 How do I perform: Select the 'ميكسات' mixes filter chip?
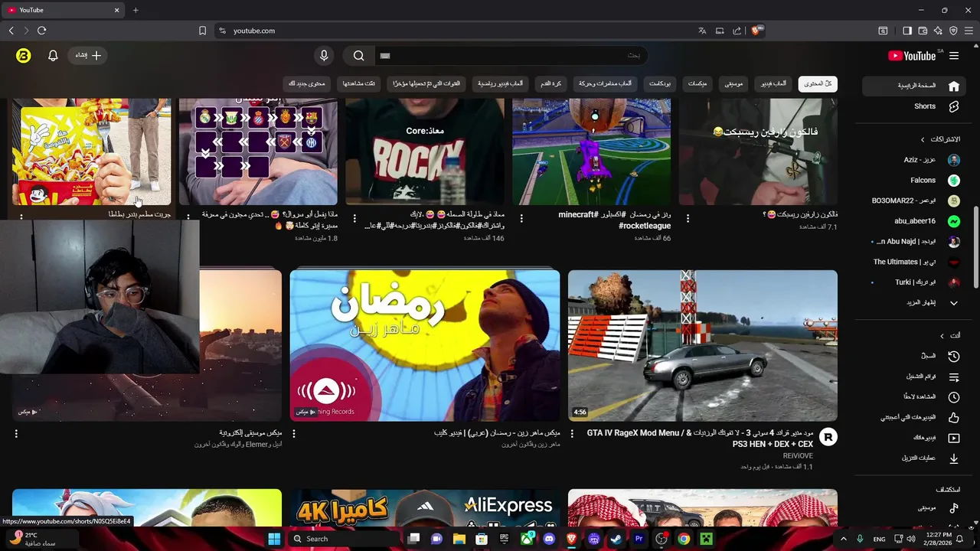pos(697,83)
